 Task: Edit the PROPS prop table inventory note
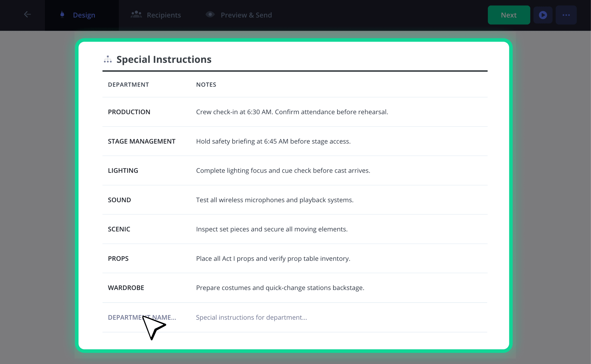[273, 258]
